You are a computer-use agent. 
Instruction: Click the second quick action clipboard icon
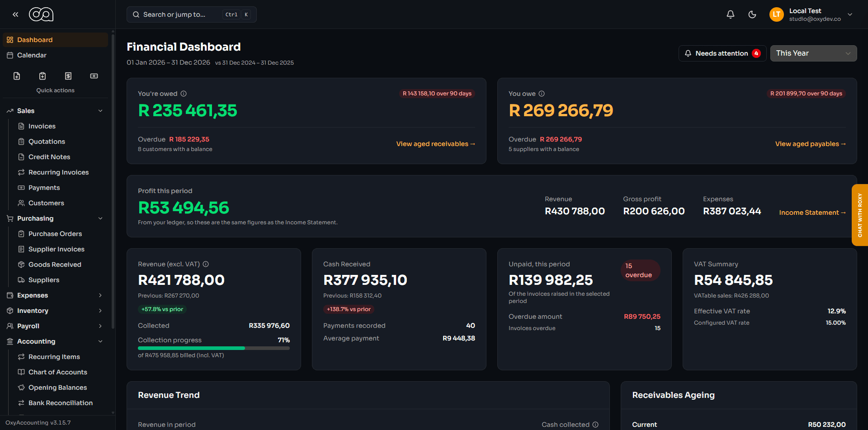pyautogui.click(x=42, y=76)
